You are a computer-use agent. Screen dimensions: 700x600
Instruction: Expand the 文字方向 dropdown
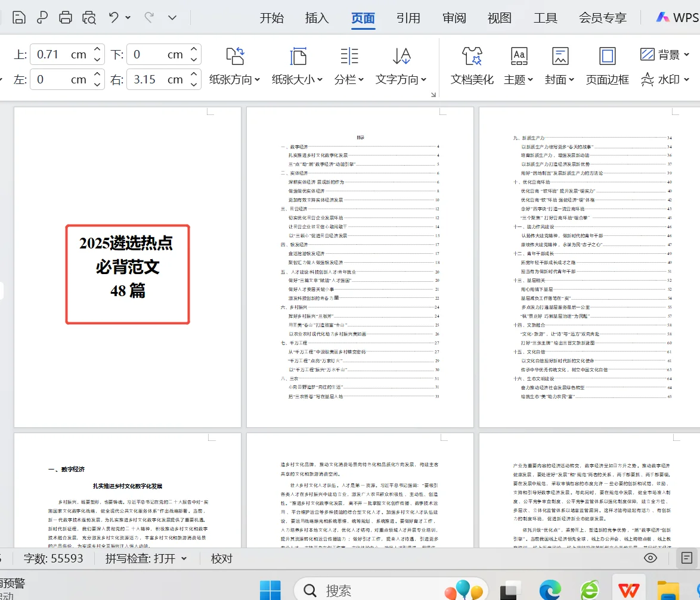point(424,80)
